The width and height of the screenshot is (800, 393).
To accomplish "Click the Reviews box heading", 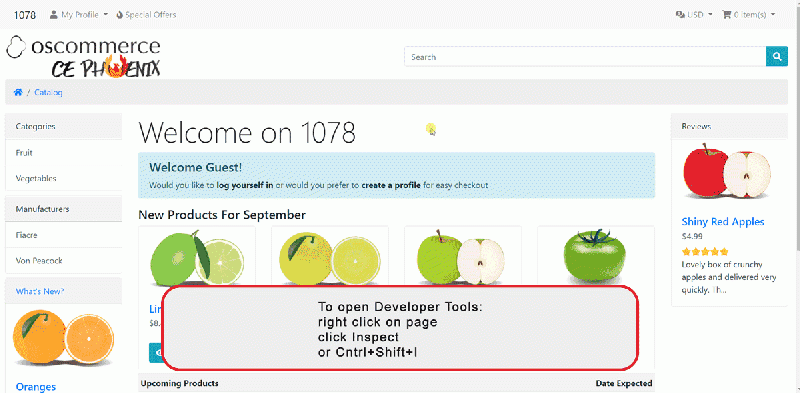I will (696, 126).
